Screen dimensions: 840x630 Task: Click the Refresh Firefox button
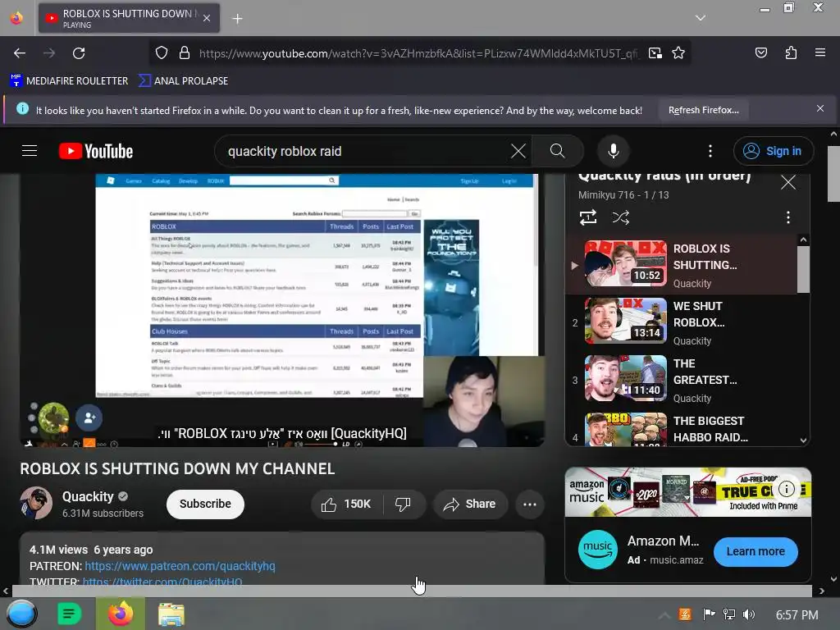point(703,110)
